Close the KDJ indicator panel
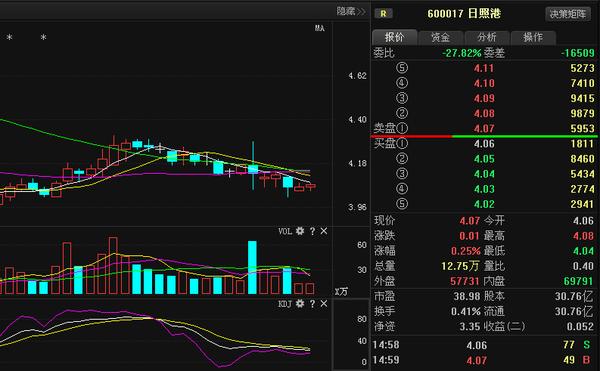 tap(324, 304)
